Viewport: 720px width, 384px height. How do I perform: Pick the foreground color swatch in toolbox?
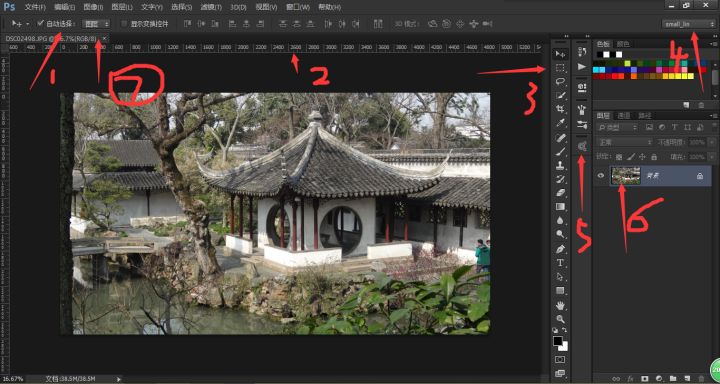pyautogui.click(x=557, y=341)
